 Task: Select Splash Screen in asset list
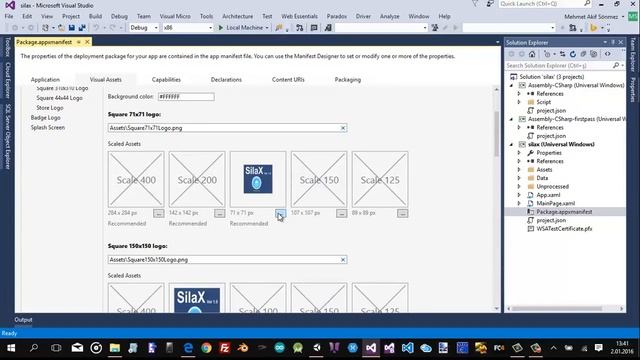48,127
